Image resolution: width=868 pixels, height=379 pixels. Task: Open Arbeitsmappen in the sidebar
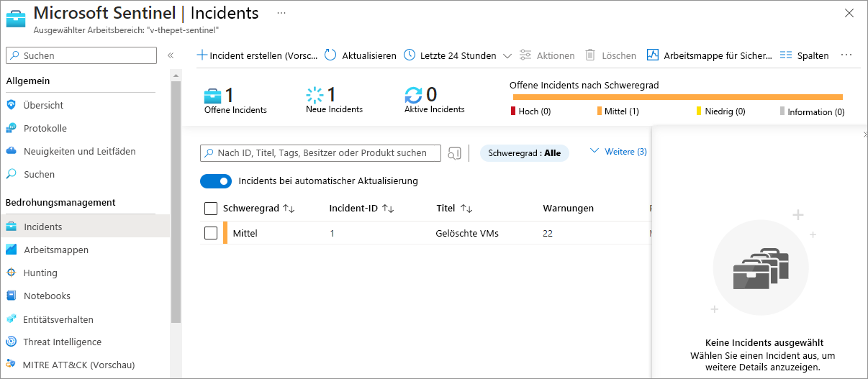point(56,250)
